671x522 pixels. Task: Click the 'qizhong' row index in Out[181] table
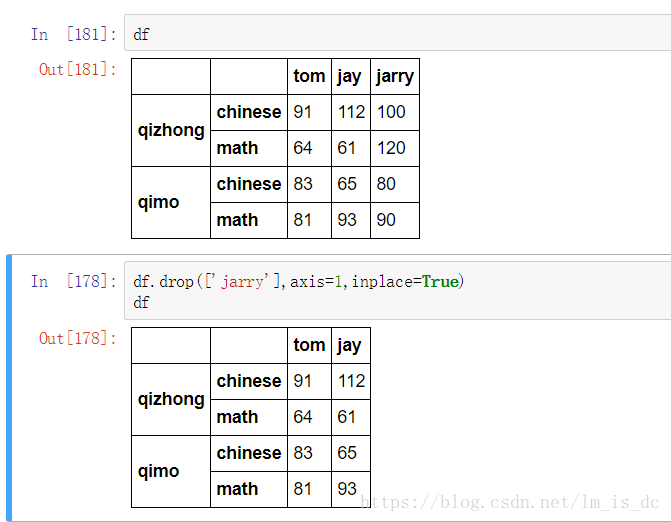point(171,130)
